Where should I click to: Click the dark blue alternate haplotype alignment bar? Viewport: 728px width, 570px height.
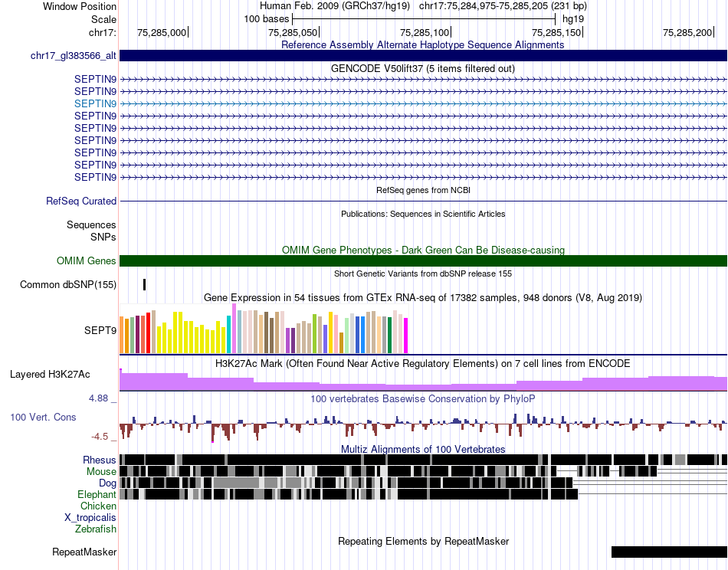point(423,56)
